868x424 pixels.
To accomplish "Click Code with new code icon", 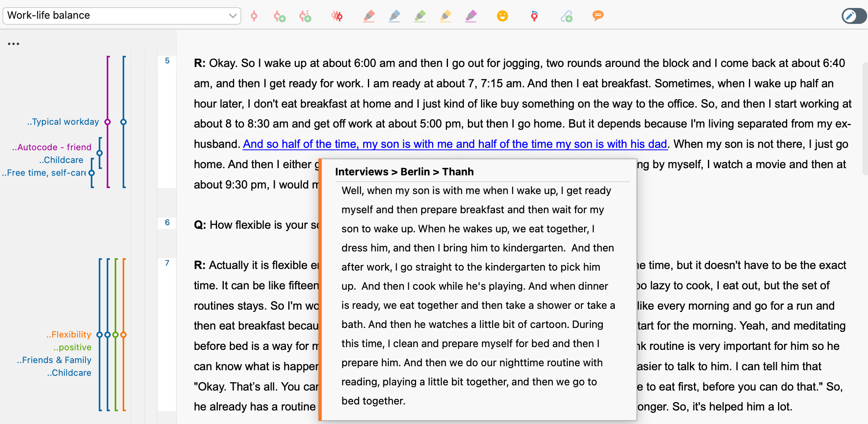I will pyautogui.click(x=280, y=16).
